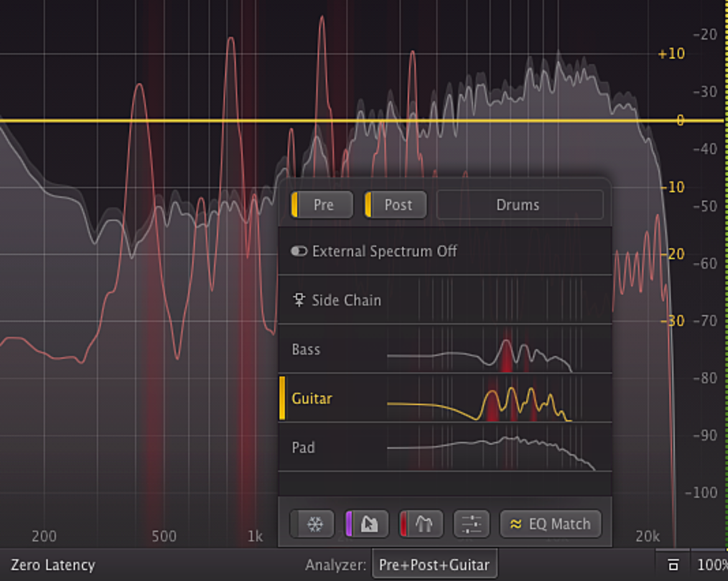This screenshot has width=728, height=581.
Task: Click the output options icon beside 100%
Action: point(673,565)
